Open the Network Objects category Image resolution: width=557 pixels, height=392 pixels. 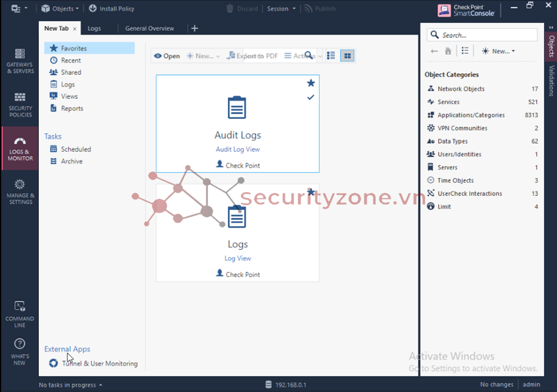(x=482, y=89)
